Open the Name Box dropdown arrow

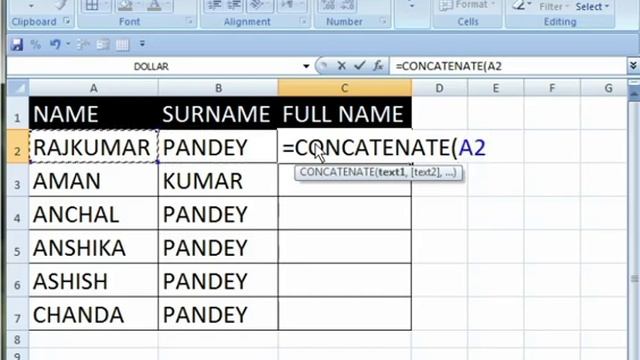(306, 66)
